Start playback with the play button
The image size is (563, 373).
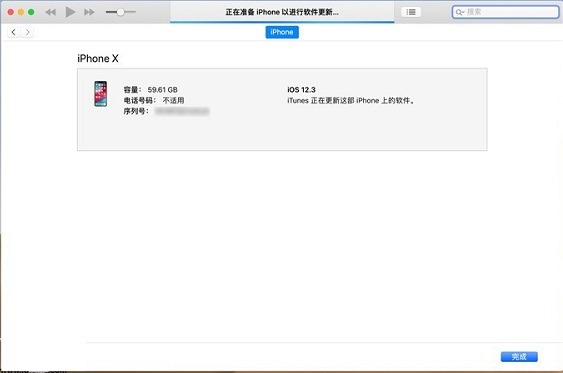70,12
